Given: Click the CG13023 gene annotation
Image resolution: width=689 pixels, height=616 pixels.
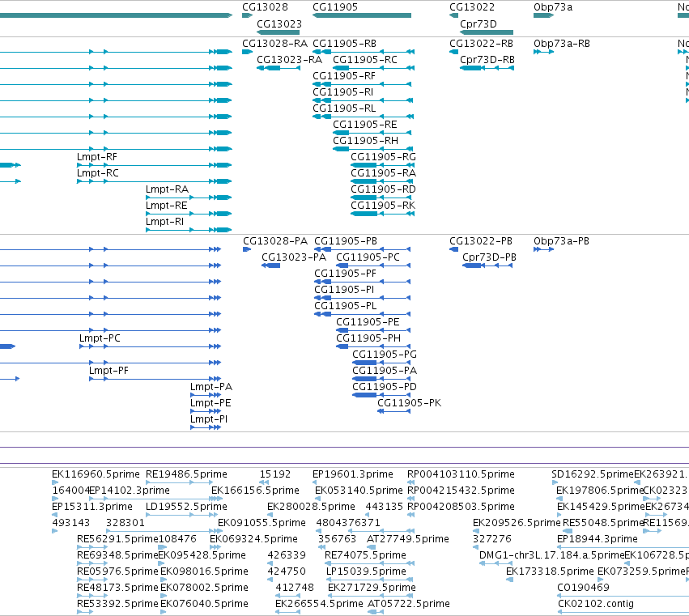Looking at the screenshot, I should (x=279, y=32).
